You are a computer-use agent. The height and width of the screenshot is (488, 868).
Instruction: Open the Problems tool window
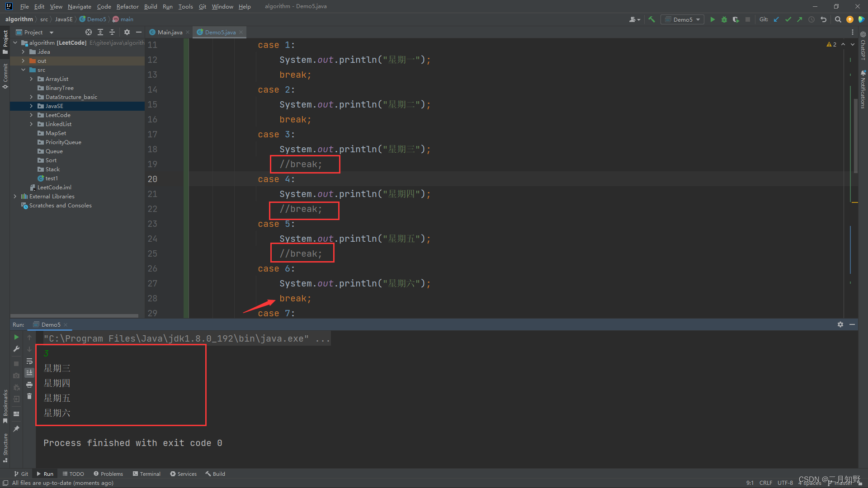[x=108, y=474]
